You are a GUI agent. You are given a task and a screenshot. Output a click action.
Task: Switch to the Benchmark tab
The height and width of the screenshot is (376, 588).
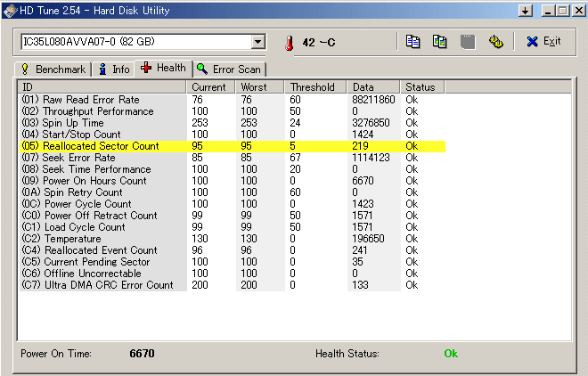click(53, 69)
